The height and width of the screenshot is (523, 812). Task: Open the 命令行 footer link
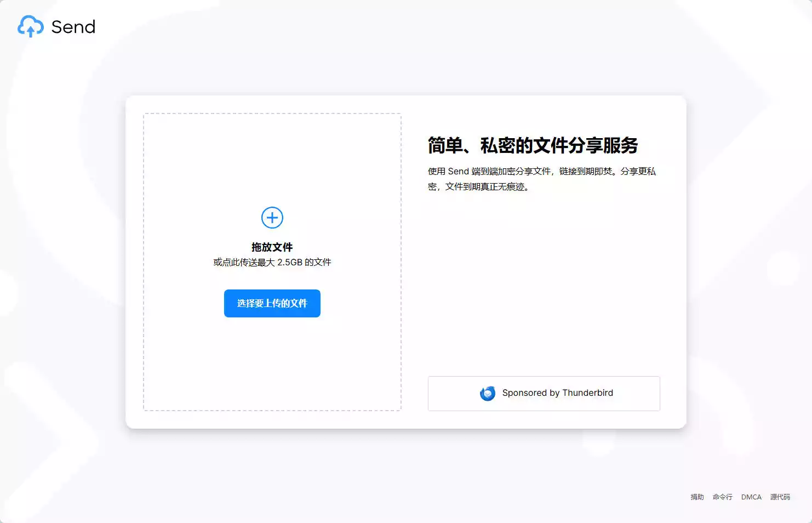point(723,497)
